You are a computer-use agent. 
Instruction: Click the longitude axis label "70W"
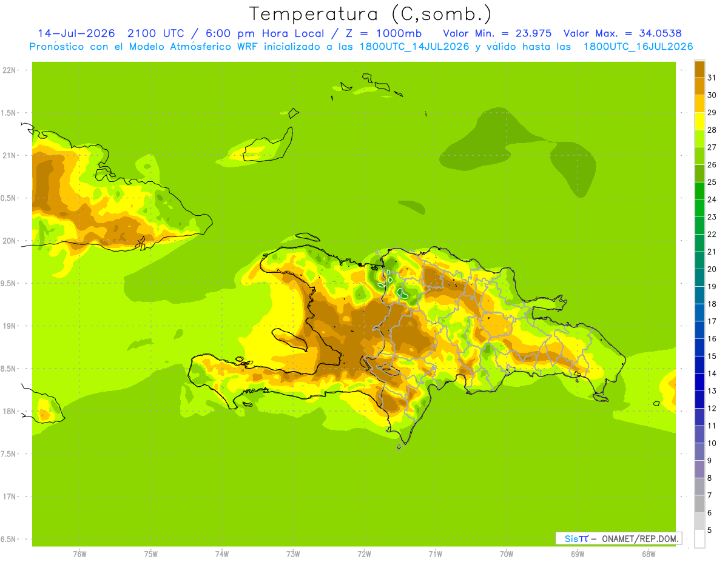[507, 554]
